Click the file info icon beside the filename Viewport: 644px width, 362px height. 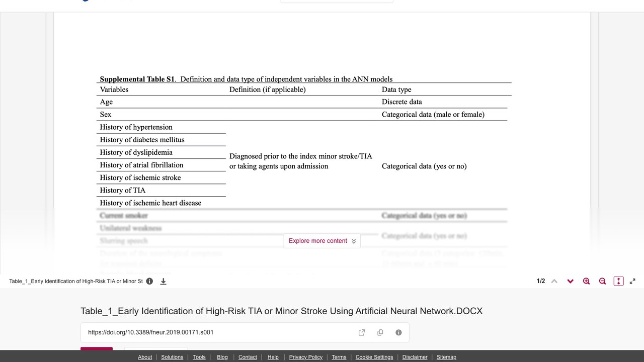point(149,281)
